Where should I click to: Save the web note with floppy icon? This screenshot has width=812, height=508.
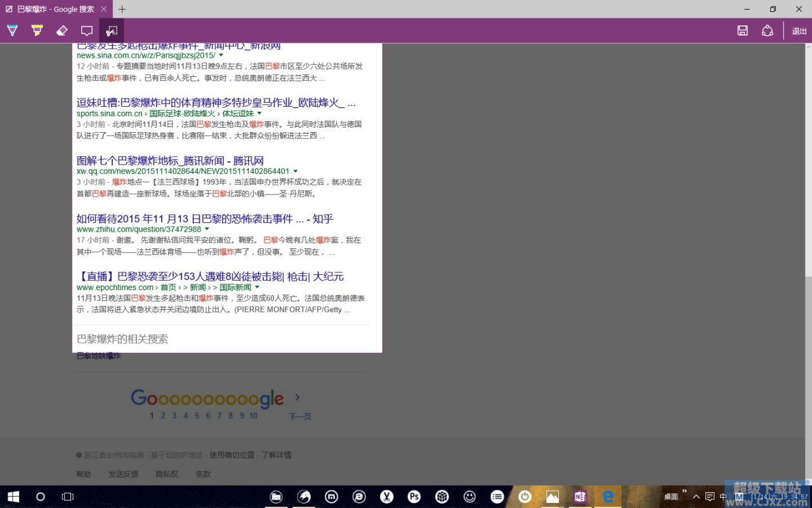742,30
